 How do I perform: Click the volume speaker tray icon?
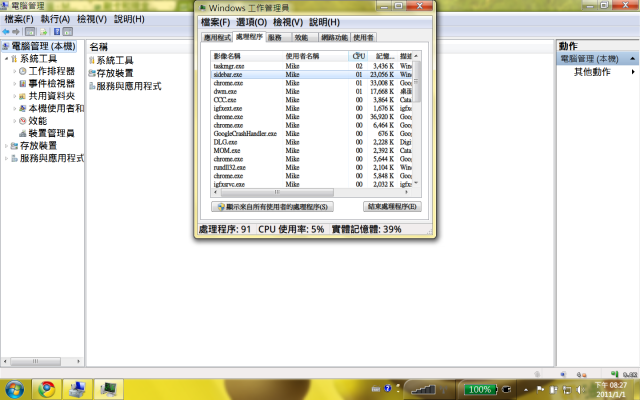tap(580, 390)
